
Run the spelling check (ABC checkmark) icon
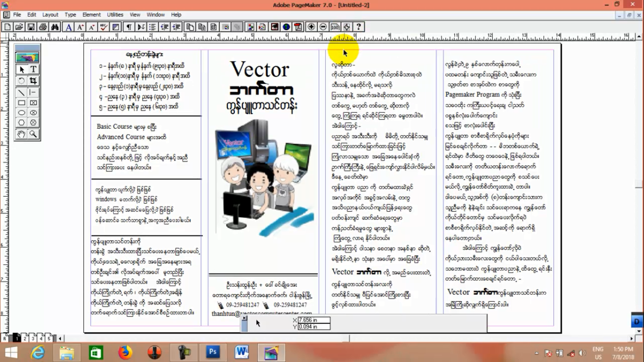pos(104,27)
